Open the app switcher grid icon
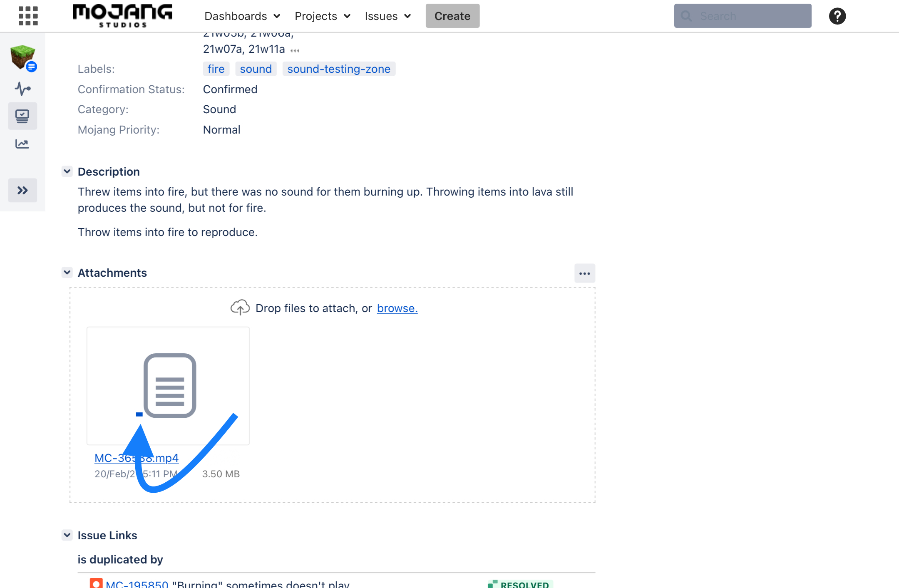 point(28,16)
